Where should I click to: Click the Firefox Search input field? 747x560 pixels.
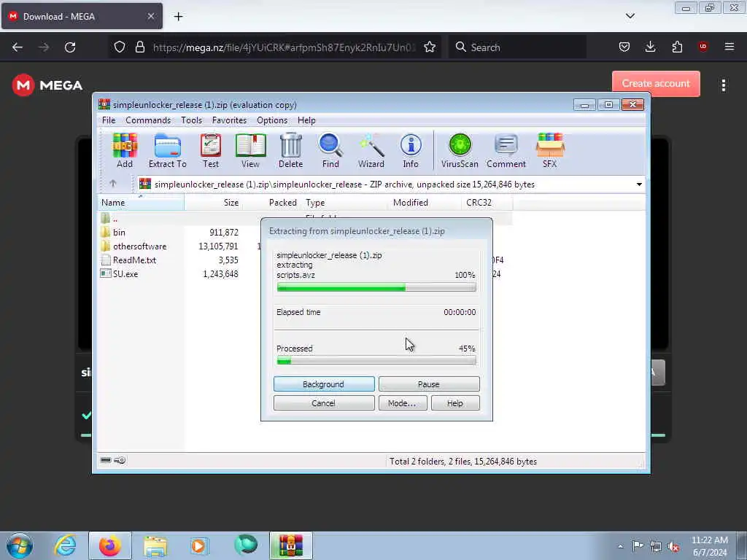tap(518, 47)
